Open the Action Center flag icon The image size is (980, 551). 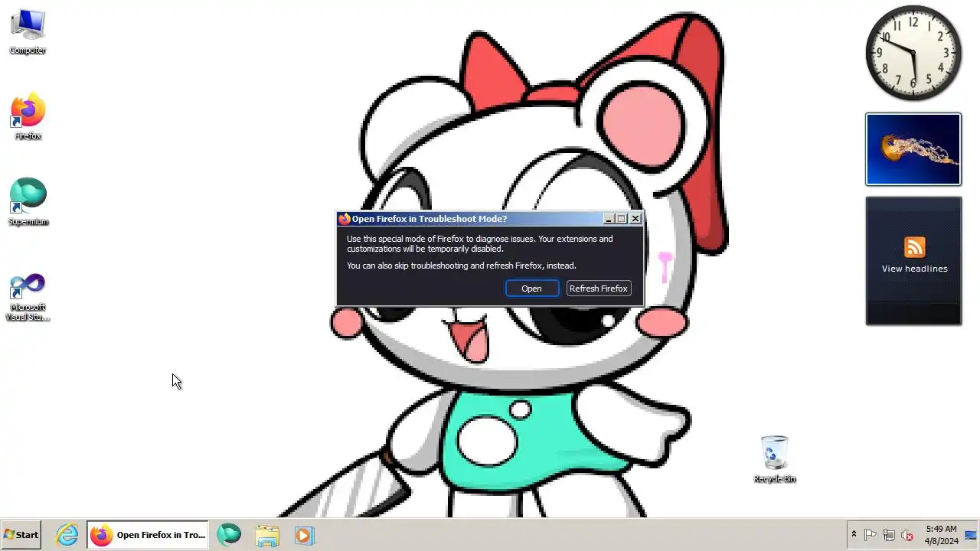871,535
